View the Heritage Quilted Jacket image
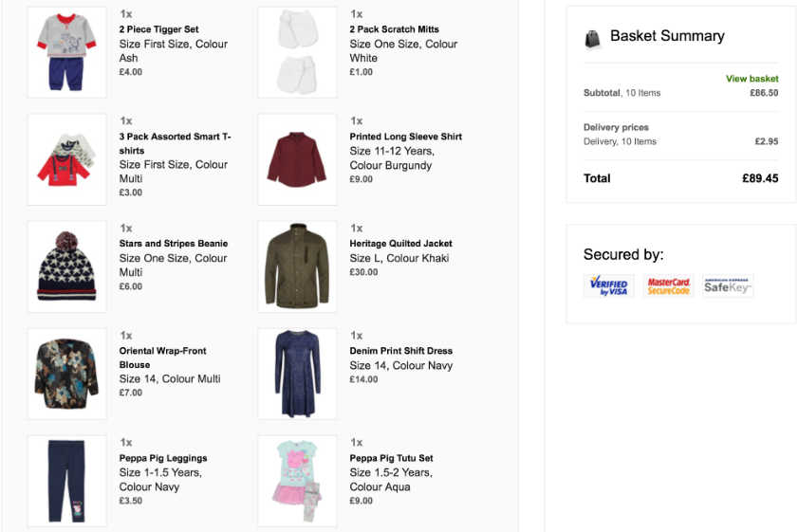 tap(297, 266)
